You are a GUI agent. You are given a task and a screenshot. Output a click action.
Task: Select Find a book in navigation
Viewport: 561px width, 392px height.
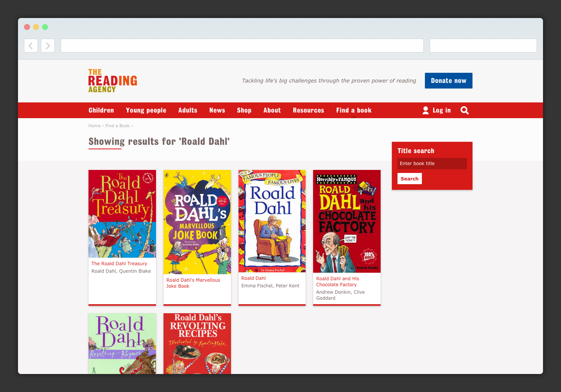point(354,110)
